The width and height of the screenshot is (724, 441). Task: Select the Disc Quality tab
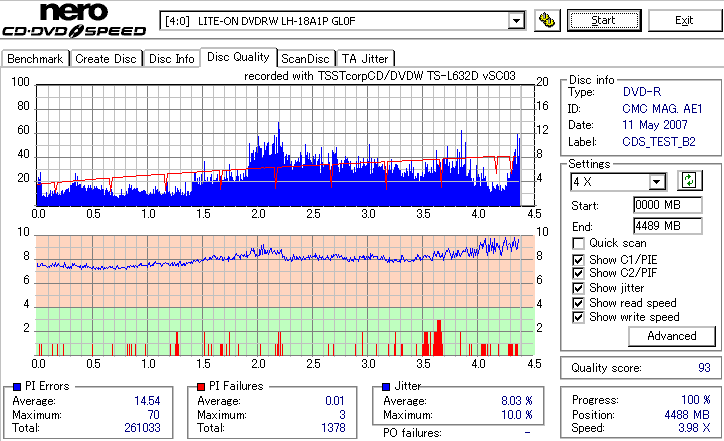[x=238, y=57]
